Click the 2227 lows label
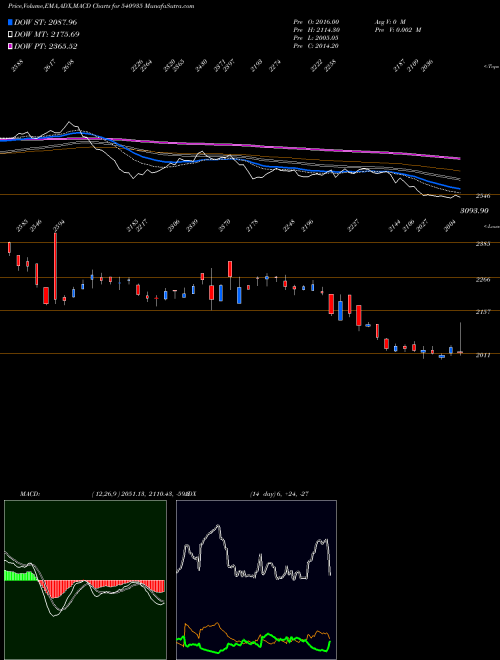Viewport: 500px width, 660px height. (x=353, y=226)
